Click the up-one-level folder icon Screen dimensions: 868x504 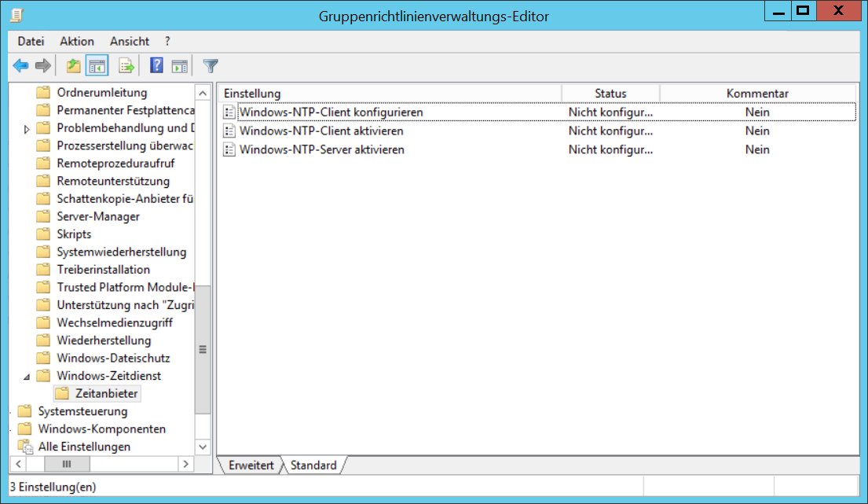click(73, 66)
